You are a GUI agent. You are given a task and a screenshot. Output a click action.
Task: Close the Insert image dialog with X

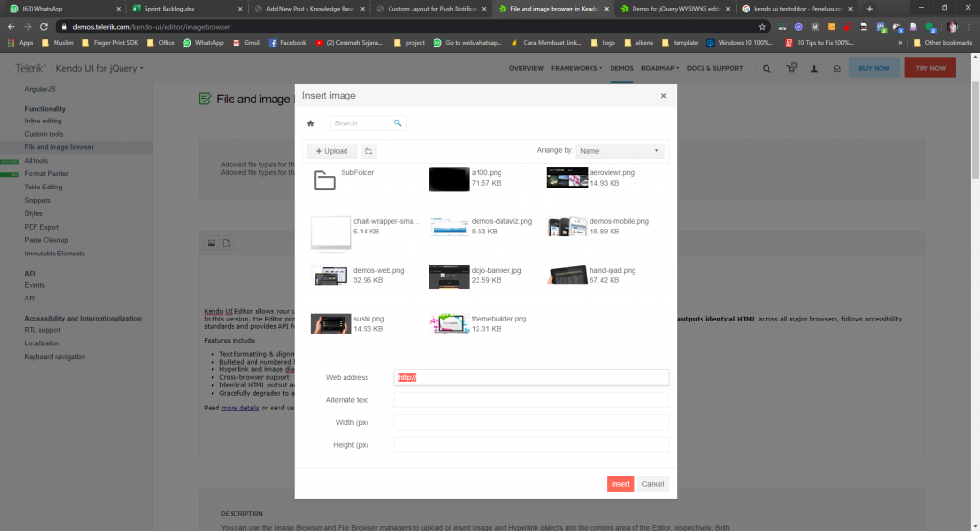coord(663,96)
